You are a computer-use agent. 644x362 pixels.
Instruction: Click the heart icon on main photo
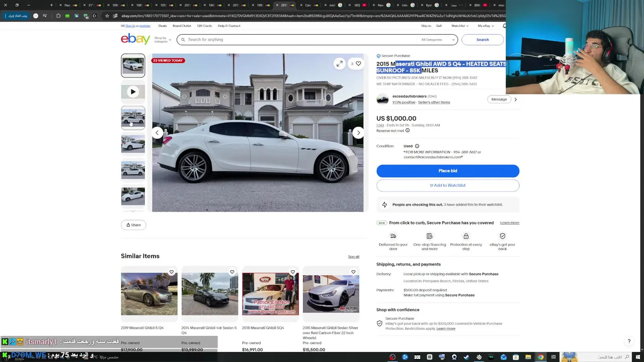(358, 64)
